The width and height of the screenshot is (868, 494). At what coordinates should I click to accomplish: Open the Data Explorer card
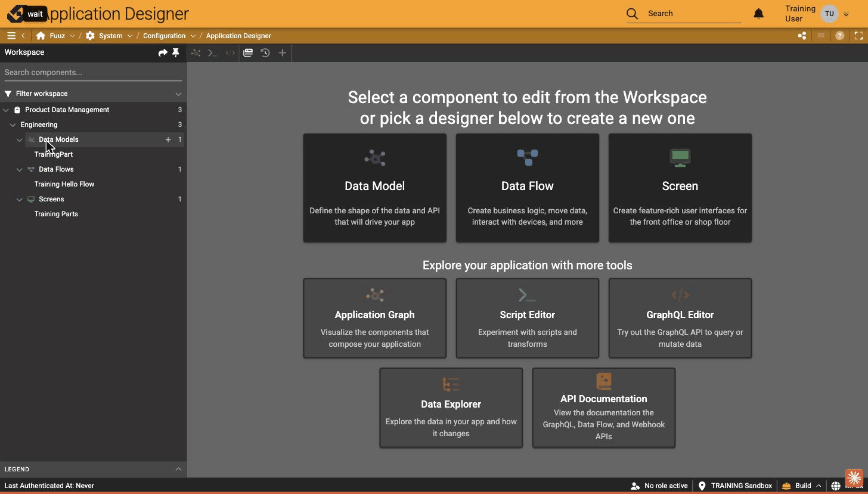tap(451, 408)
